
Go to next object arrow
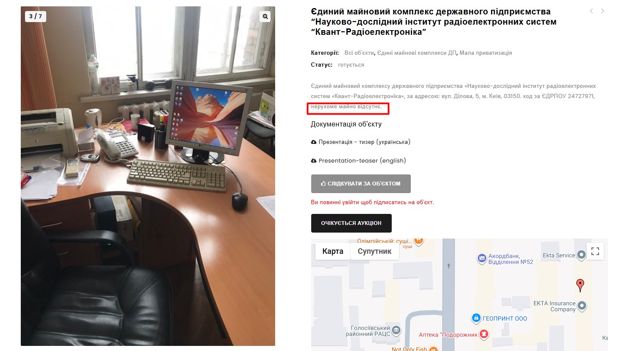pos(602,11)
